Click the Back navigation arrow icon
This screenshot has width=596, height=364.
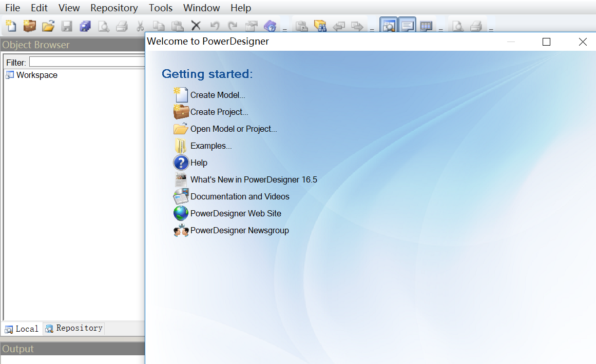[339, 26]
